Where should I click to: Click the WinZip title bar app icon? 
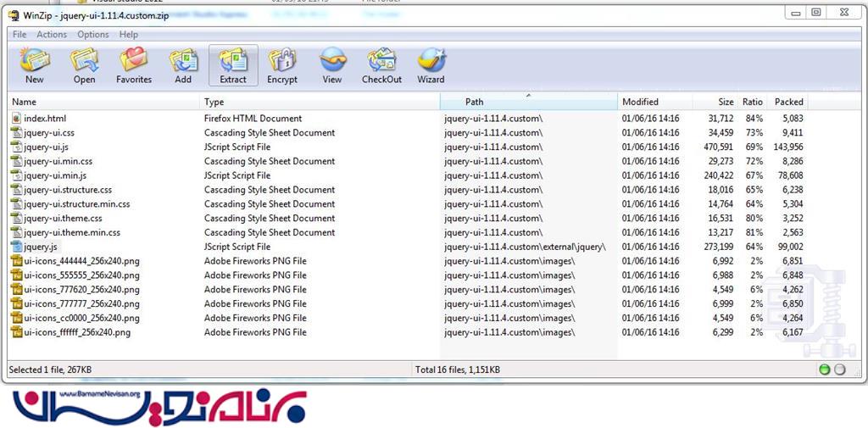tap(14, 14)
